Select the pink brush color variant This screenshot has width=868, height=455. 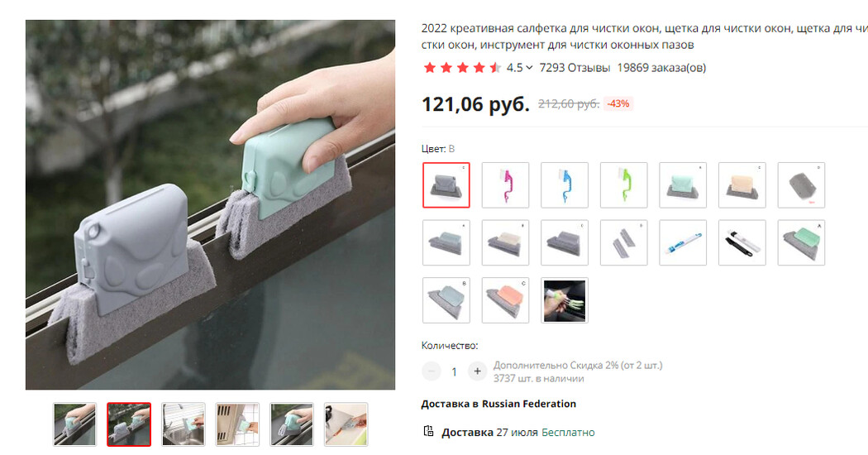pyautogui.click(x=505, y=185)
